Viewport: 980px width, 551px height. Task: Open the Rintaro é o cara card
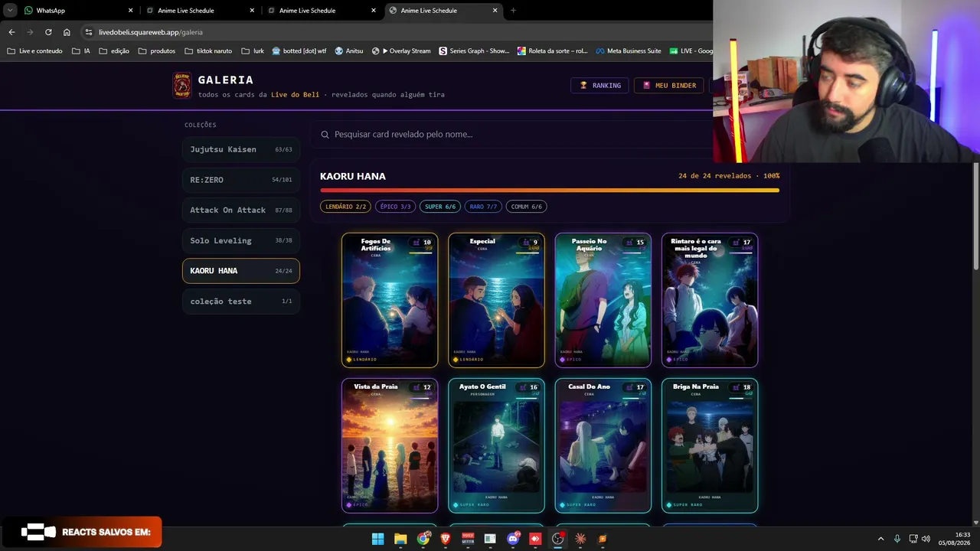point(710,300)
